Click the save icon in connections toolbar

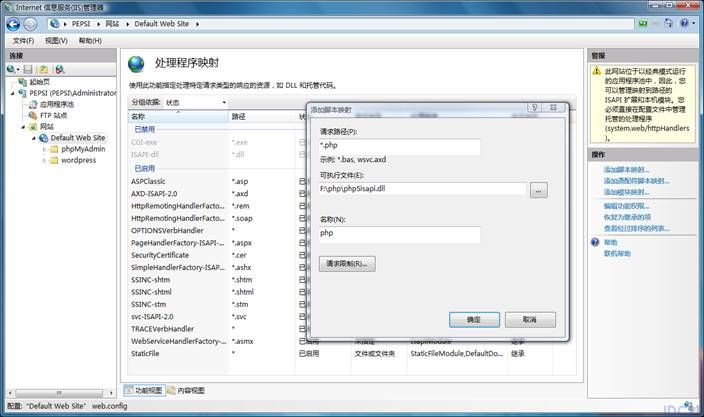pyautogui.click(x=28, y=69)
